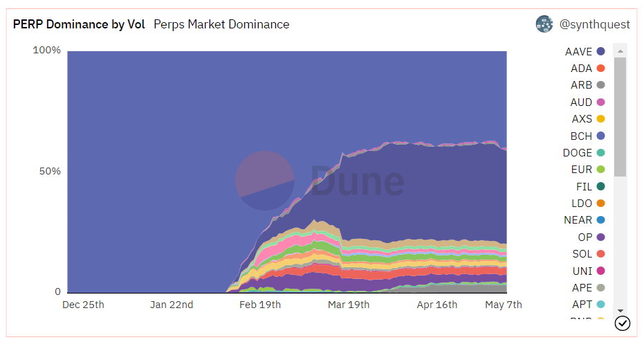Click the ARB gray legend dot
The width and height of the screenshot is (644, 342).
[x=600, y=85]
